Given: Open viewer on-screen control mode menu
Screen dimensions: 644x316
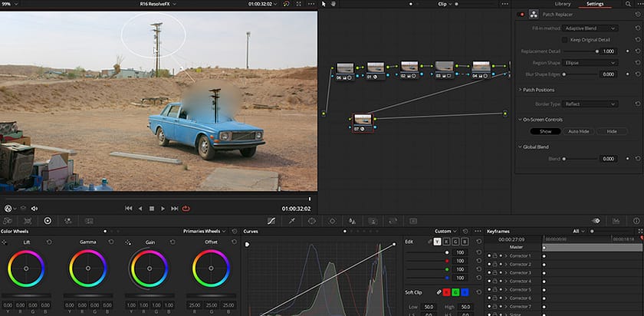Looking at the screenshot, I should 10,209.
